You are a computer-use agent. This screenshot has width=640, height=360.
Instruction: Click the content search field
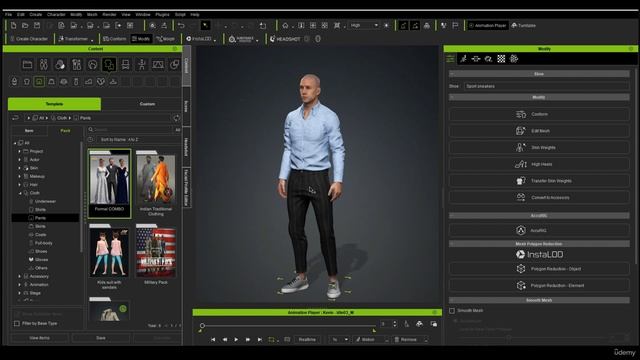(x=131, y=130)
